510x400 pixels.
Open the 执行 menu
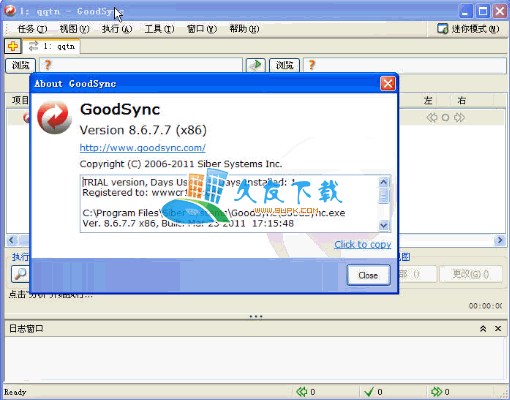117,29
